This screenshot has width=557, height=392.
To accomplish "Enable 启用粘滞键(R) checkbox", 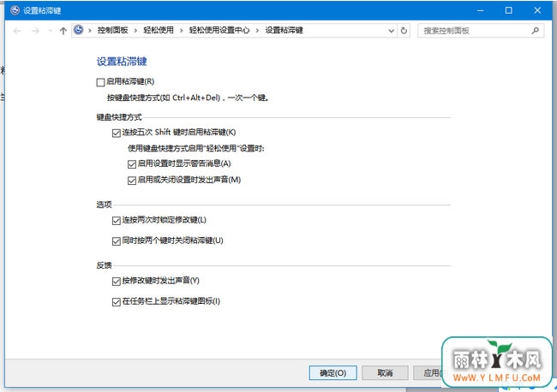I will pyautogui.click(x=100, y=82).
